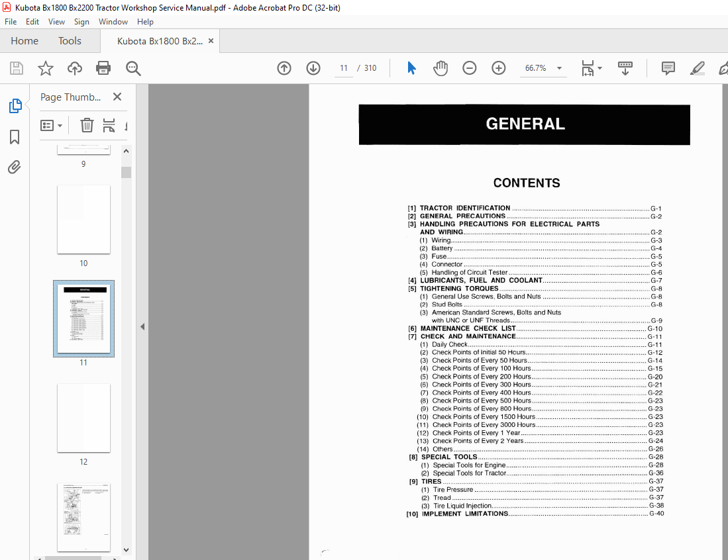
Task: Click the SPECIAL TOOLS contents entry
Action: click(x=536, y=457)
